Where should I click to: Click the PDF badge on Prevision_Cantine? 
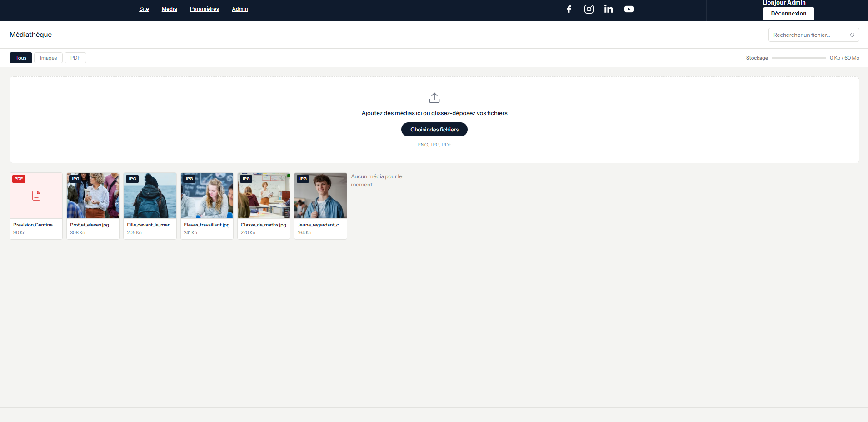[19, 179]
